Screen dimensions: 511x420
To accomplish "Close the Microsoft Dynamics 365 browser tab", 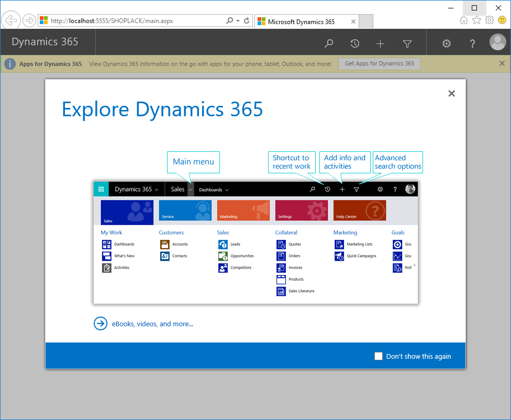I will 353,21.
